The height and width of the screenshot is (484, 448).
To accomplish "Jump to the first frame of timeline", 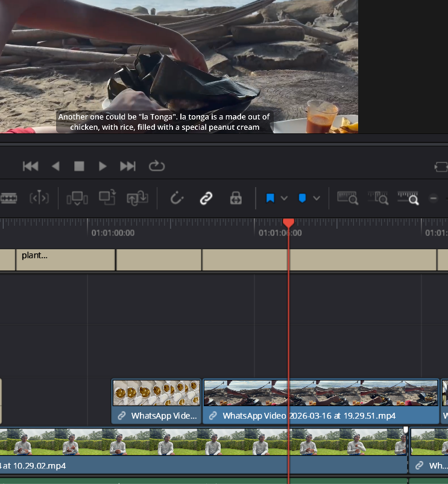I will coord(30,166).
